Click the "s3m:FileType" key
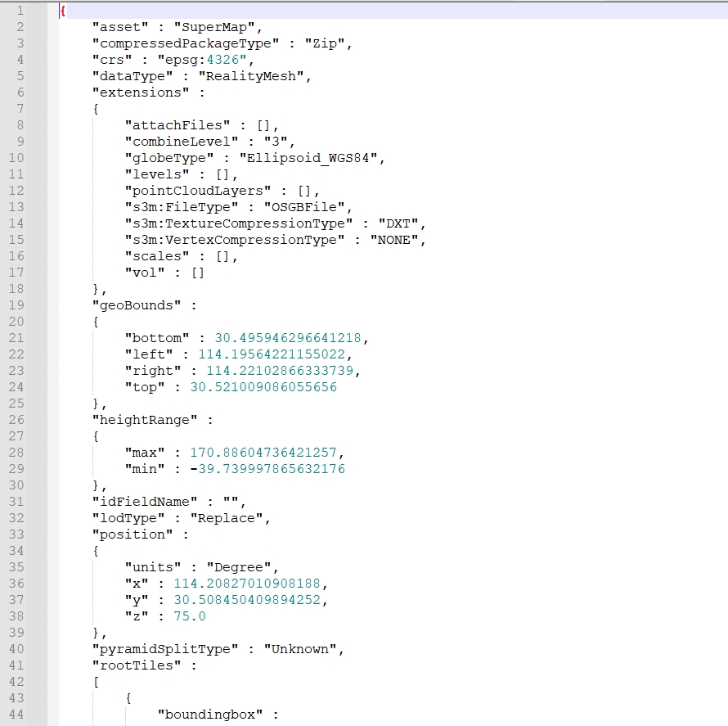The image size is (728, 726). [x=182, y=207]
